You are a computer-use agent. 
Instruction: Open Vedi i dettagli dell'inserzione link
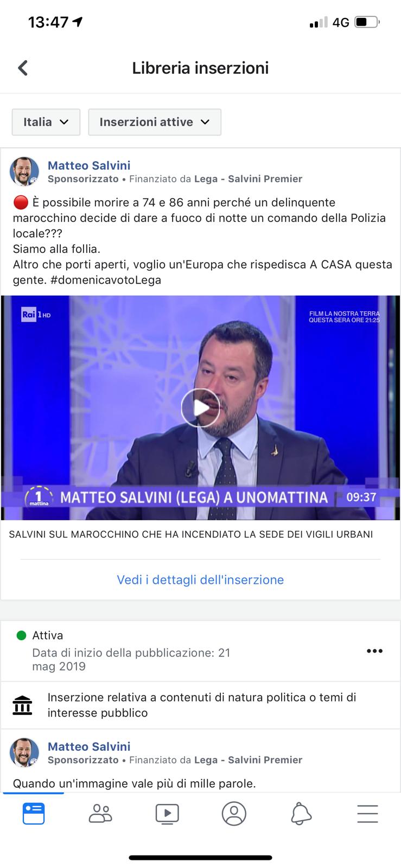click(200, 579)
